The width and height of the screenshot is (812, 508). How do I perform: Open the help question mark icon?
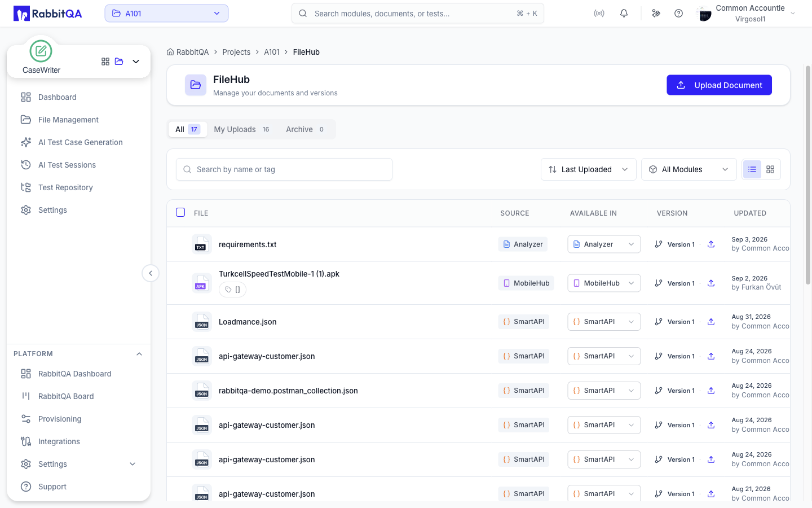(x=678, y=14)
